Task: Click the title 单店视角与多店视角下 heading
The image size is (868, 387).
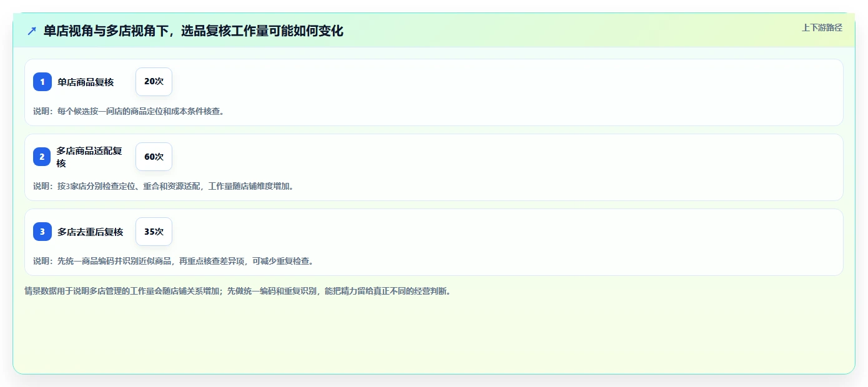Action: (194, 31)
